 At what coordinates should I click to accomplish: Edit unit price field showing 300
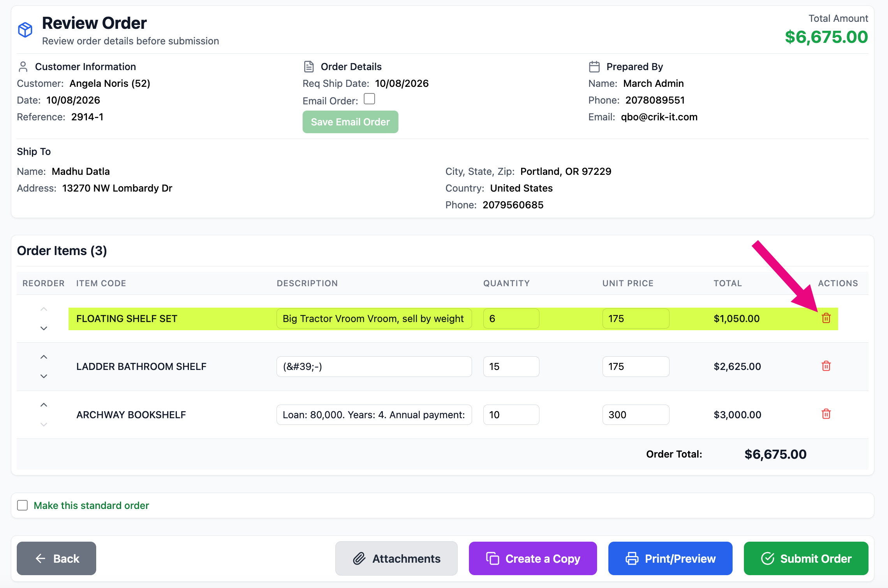click(x=636, y=415)
